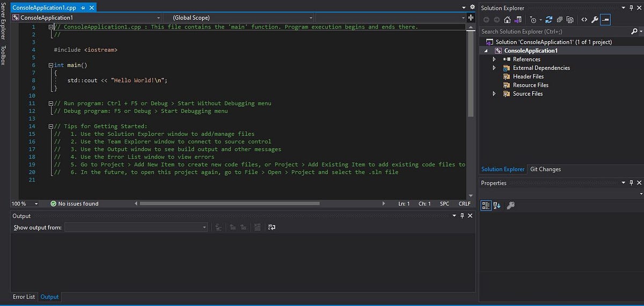Pin the Output panel auto-hide icon
This screenshot has width=644, height=306.
pyautogui.click(x=462, y=216)
